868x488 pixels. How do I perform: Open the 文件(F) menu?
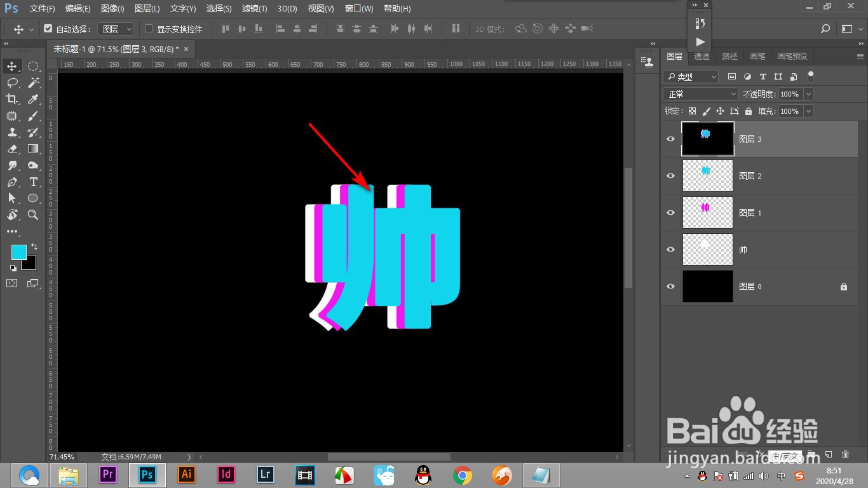[x=43, y=8]
